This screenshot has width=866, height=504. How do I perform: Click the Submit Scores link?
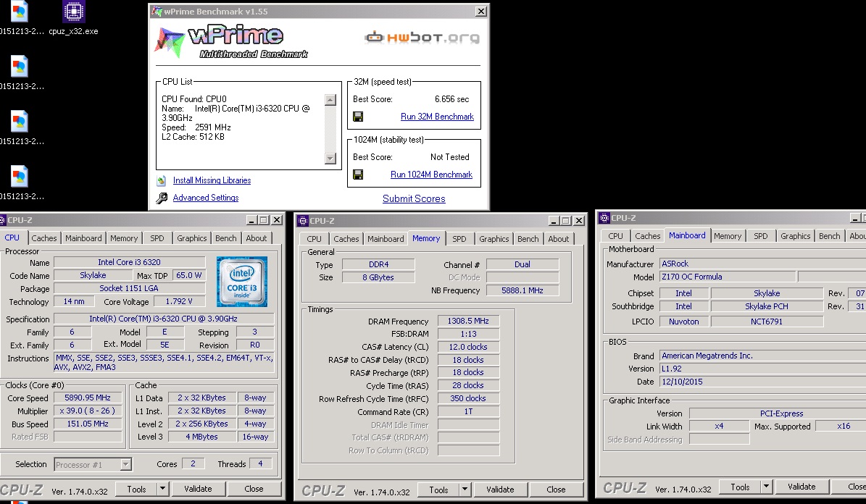pos(414,198)
